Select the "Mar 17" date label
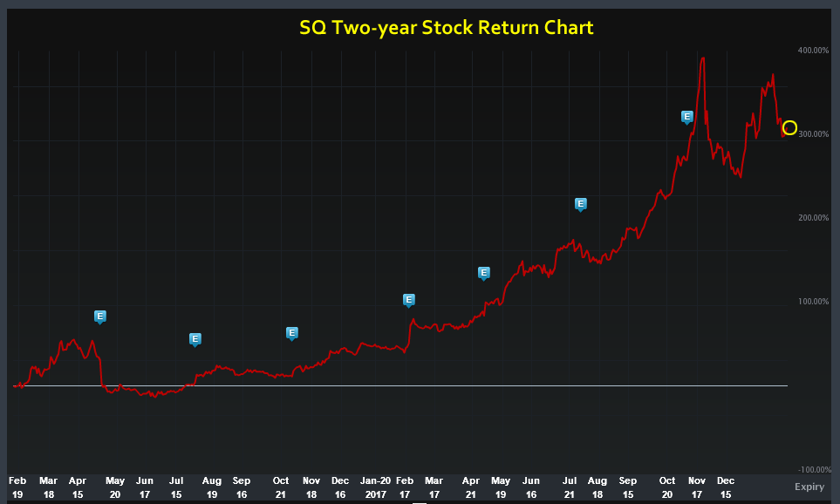The height and width of the screenshot is (504, 840). pyautogui.click(x=434, y=487)
